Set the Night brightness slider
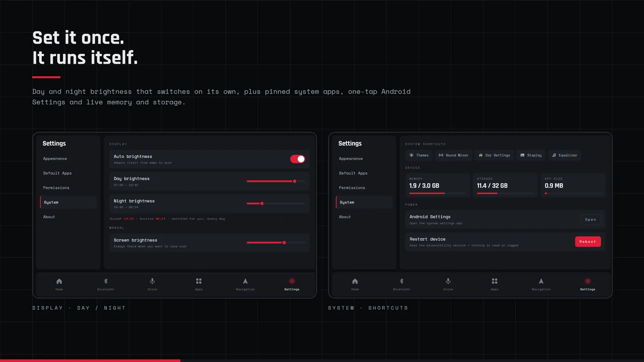644x362 pixels. pos(276,203)
